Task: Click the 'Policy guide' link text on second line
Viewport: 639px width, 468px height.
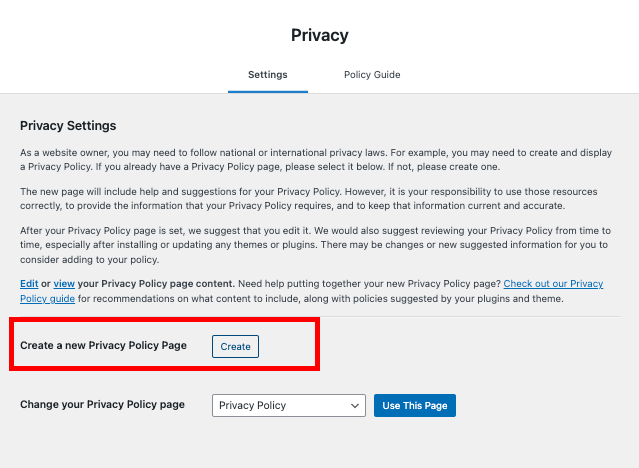Action: [x=47, y=299]
